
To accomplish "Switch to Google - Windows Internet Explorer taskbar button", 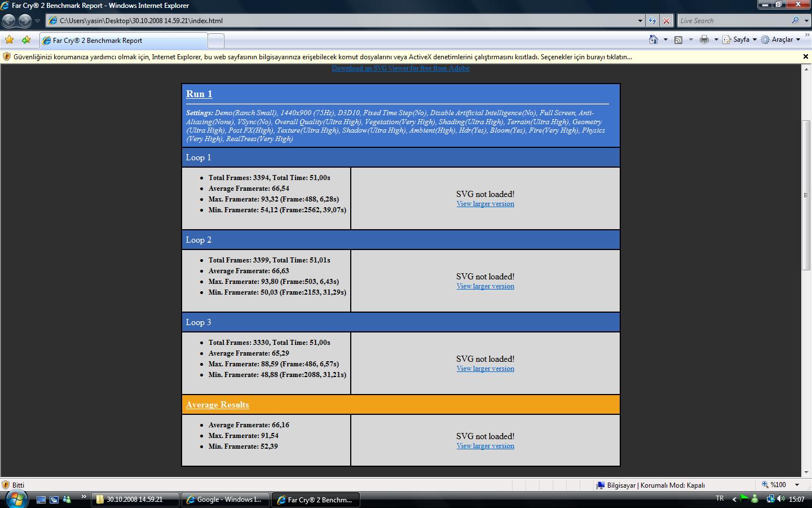I will 226,500.
